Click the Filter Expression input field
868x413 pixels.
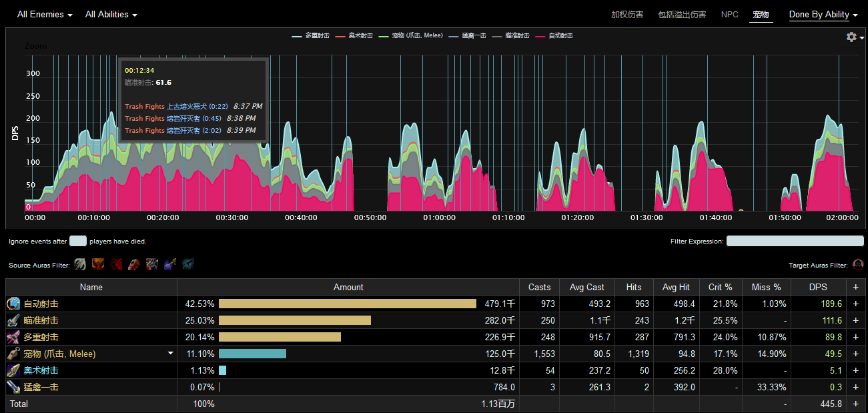795,241
